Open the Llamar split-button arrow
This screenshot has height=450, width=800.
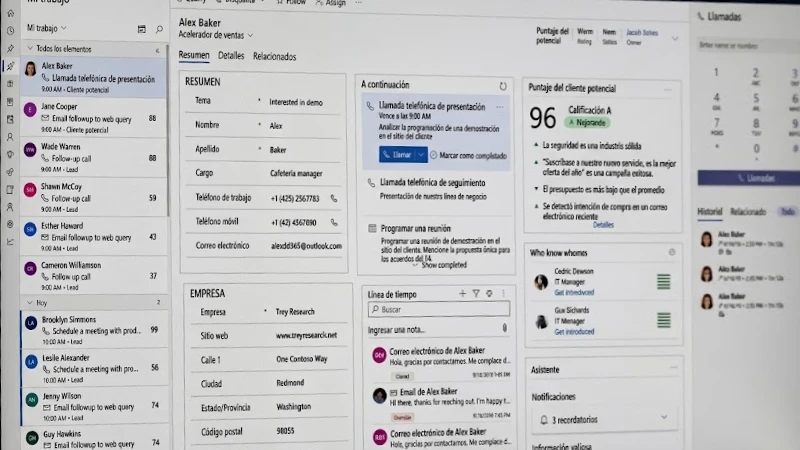pos(421,155)
